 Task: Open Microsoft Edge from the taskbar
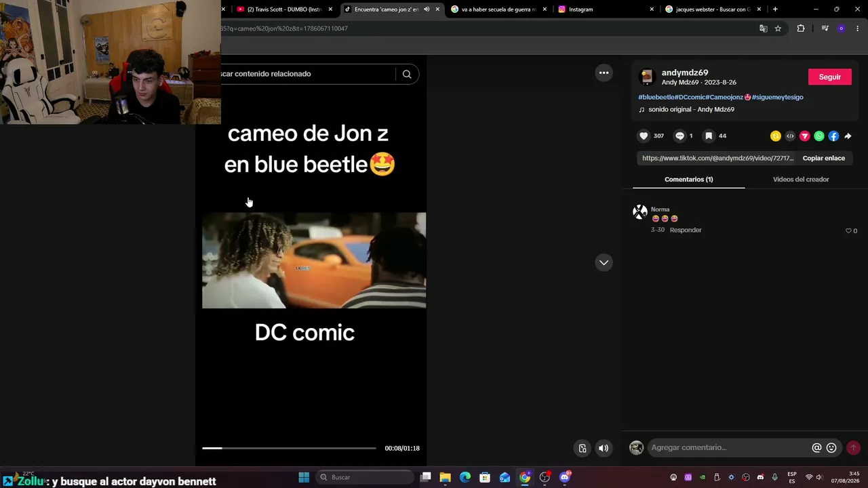point(465,477)
